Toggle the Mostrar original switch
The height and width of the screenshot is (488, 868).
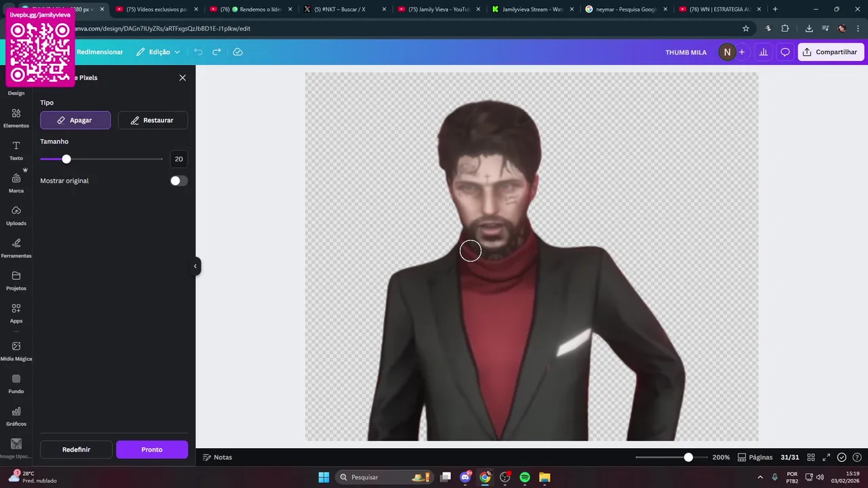[179, 181]
